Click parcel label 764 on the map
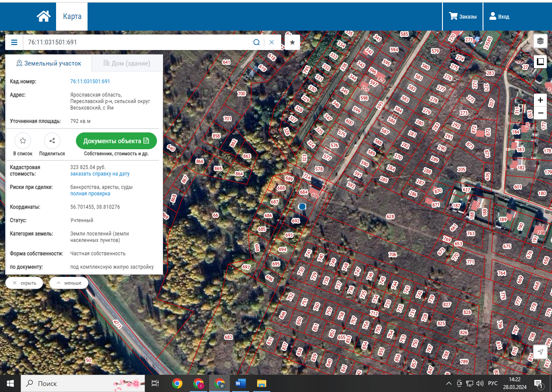The width and height of the screenshot is (552, 392). (501, 273)
